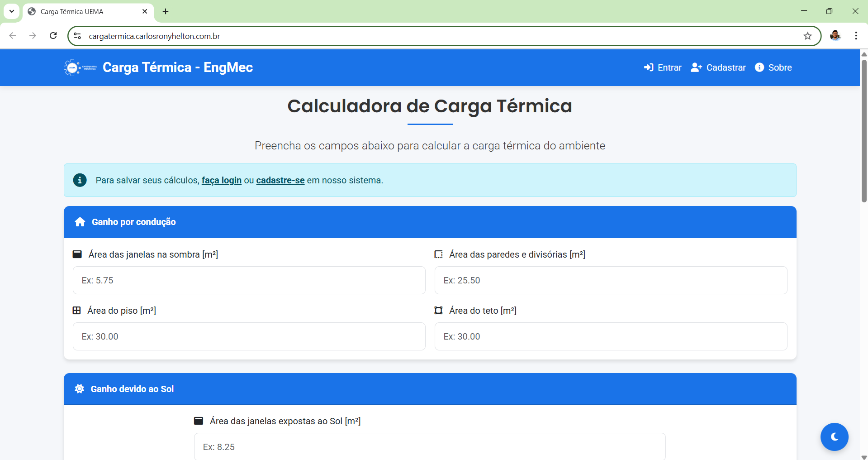This screenshot has height=460, width=868.
Task: Click the page vertical scrollbar thumb
Action: [864, 130]
